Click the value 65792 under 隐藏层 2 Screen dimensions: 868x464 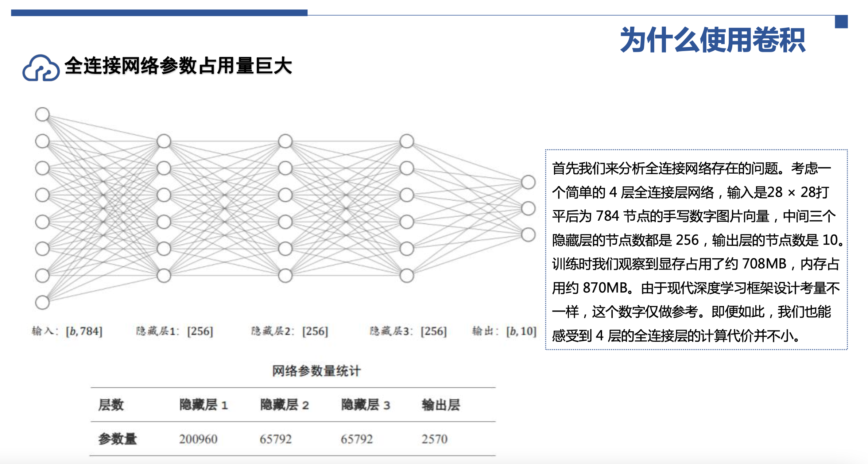[276, 439]
